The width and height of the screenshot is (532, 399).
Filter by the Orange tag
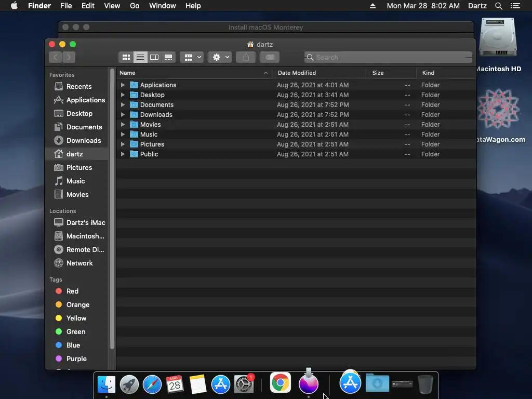click(77, 304)
